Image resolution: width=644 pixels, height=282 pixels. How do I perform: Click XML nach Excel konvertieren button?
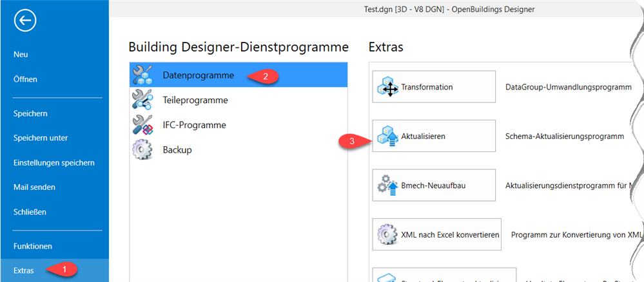tap(436, 234)
